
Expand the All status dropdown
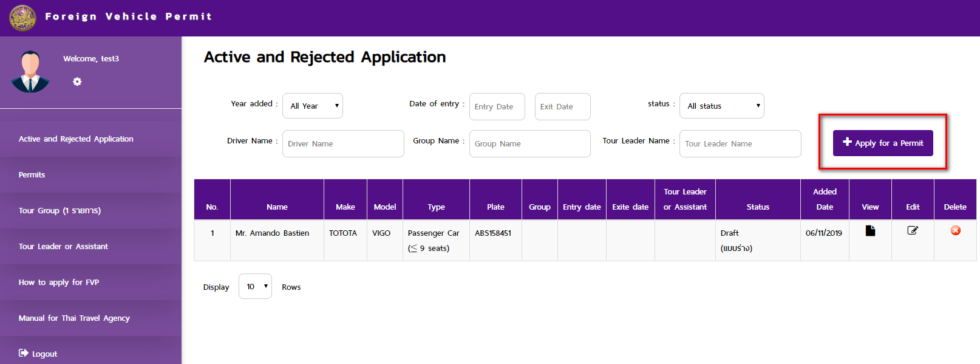[722, 106]
